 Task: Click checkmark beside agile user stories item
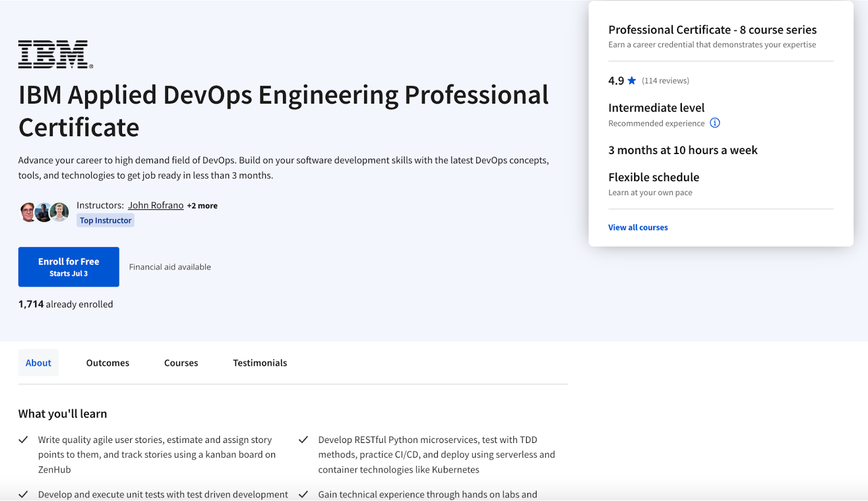click(x=23, y=440)
